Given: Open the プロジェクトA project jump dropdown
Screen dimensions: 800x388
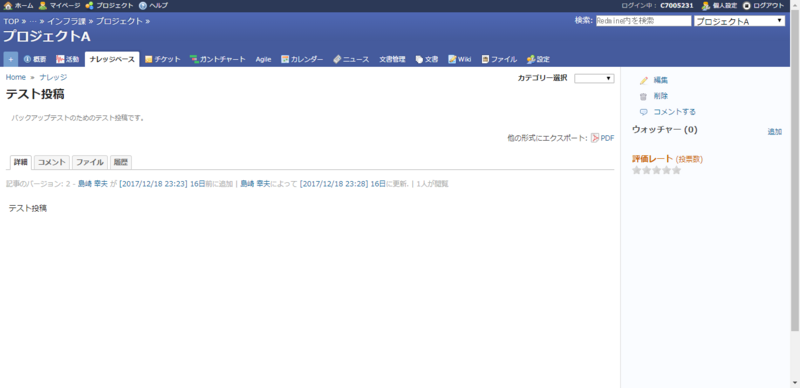Looking at the screenshot, I should (x=739, y=21).
